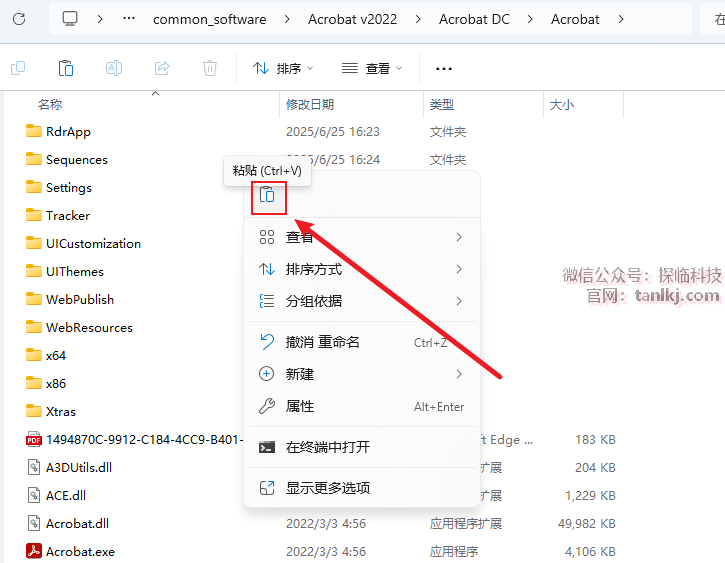
Task: Expand chevron after Acrobat breadcrumb
Action: click(x=621, y=19)
